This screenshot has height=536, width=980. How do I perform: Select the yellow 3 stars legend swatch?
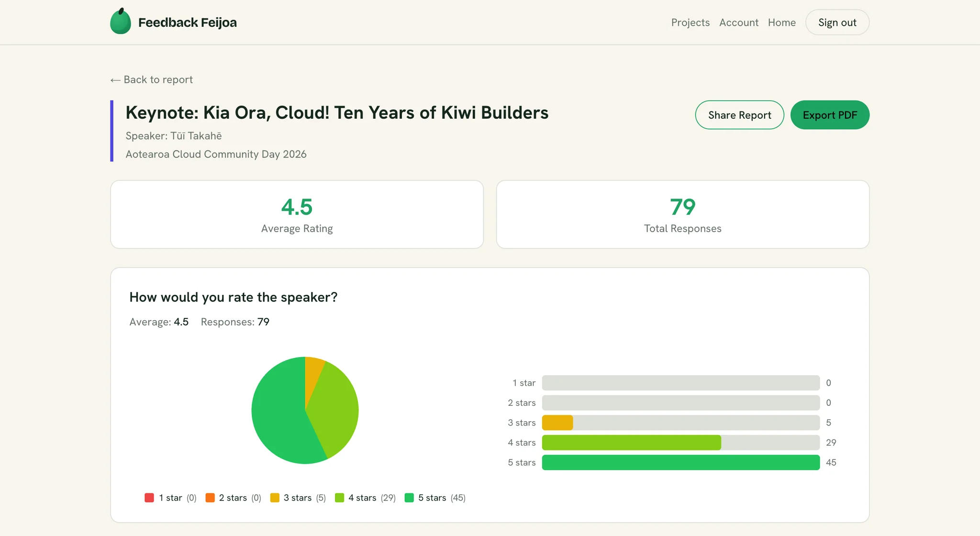(275, 498)
